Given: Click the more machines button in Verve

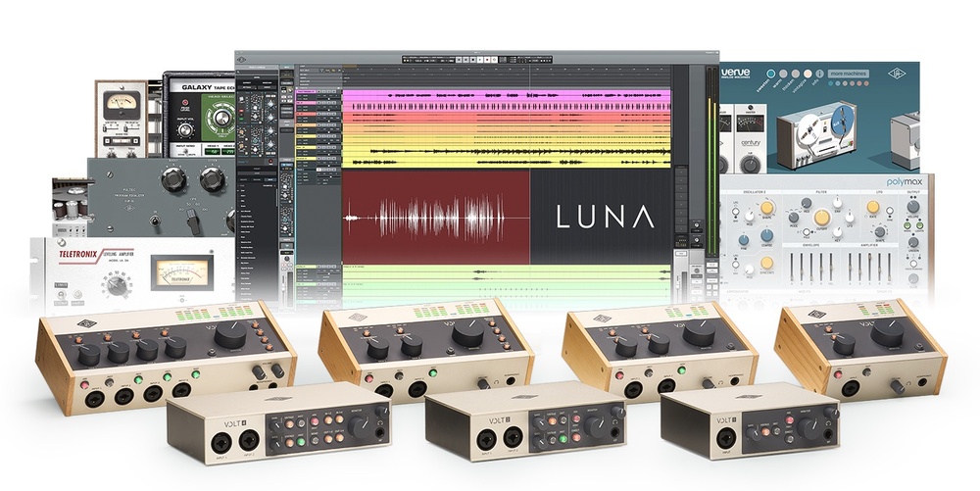Looking at the screenshot, I should (848, 74).
